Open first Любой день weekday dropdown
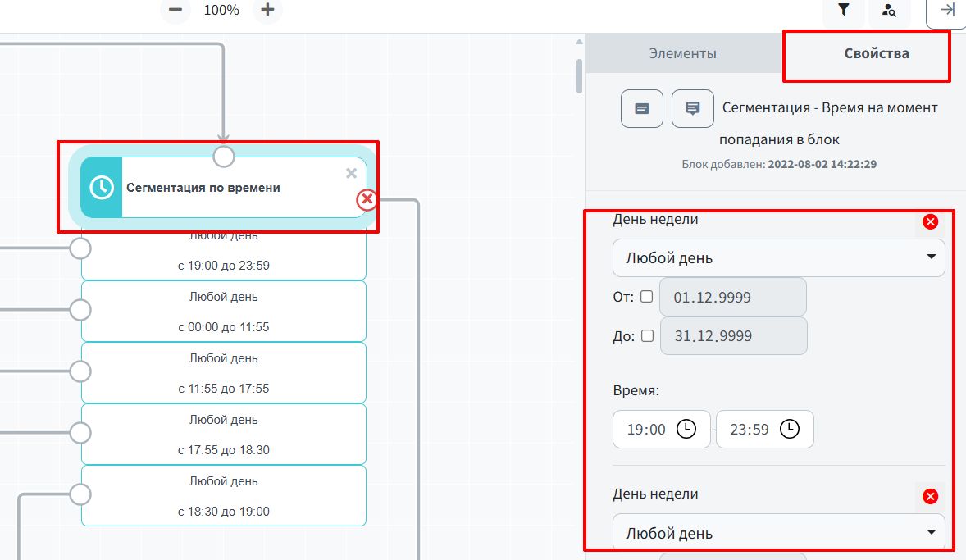Screen dimensions: 966x560 click(779, 257)
